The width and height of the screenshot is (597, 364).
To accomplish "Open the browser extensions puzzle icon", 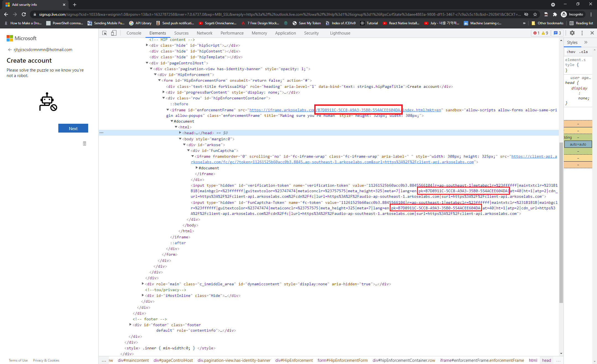I will pyautogui.click(x=555, y=14).
